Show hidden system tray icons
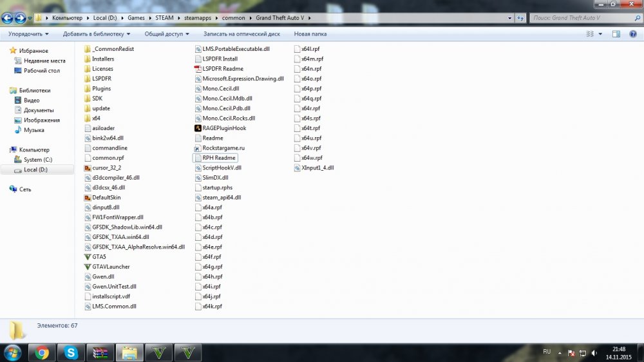The height and width of the screenshot is (362, 644). [x=560, y=353]
